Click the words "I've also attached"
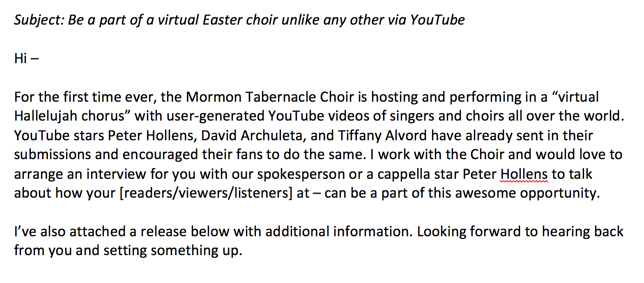644x283 pixels. [x=70, y=232]
